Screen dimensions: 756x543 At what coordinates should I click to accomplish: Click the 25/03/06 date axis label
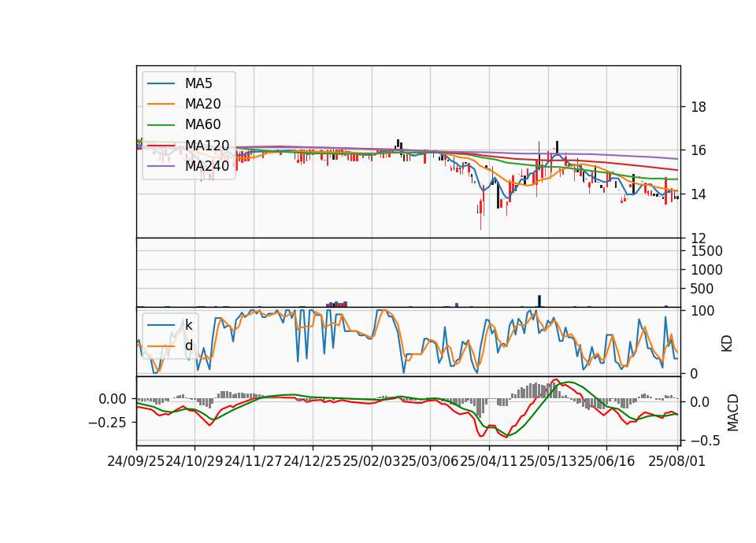[430, 461]
